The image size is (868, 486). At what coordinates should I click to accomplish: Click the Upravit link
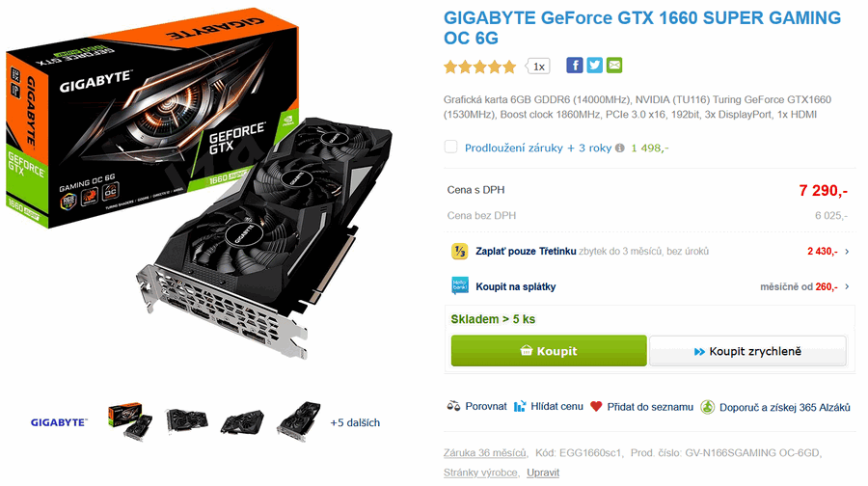point(542,472)
